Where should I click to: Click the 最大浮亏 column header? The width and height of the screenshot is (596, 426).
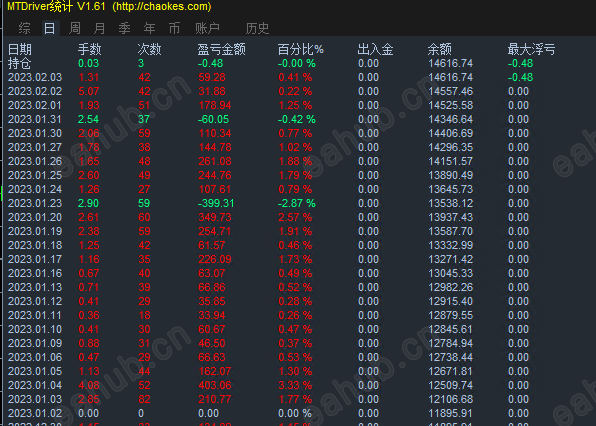click(x=531, y=49)
